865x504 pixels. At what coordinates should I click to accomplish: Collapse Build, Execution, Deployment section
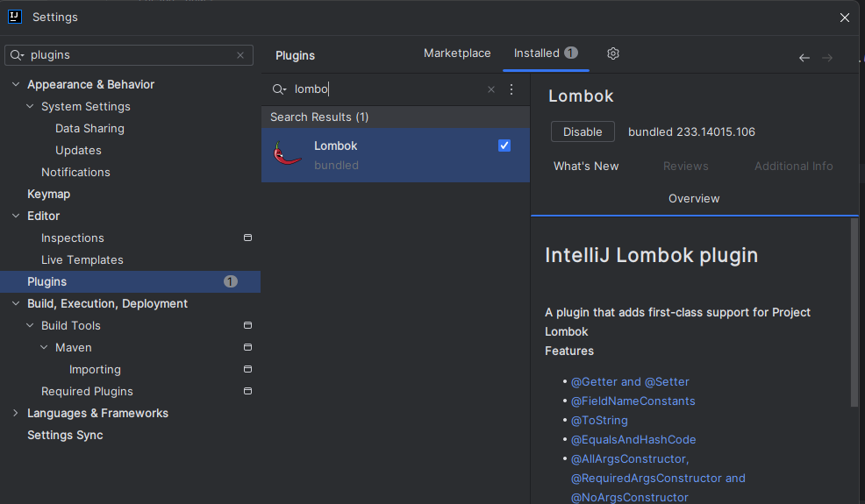pos(16,303)
